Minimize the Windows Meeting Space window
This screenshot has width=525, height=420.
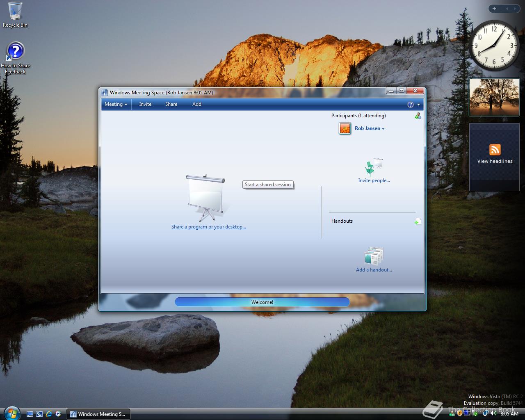point(391,91)
